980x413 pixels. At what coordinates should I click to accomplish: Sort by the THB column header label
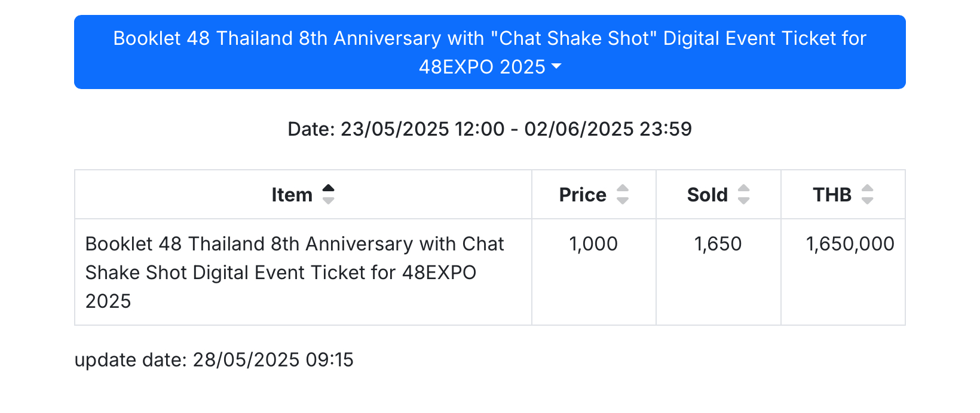click(832, 195)
